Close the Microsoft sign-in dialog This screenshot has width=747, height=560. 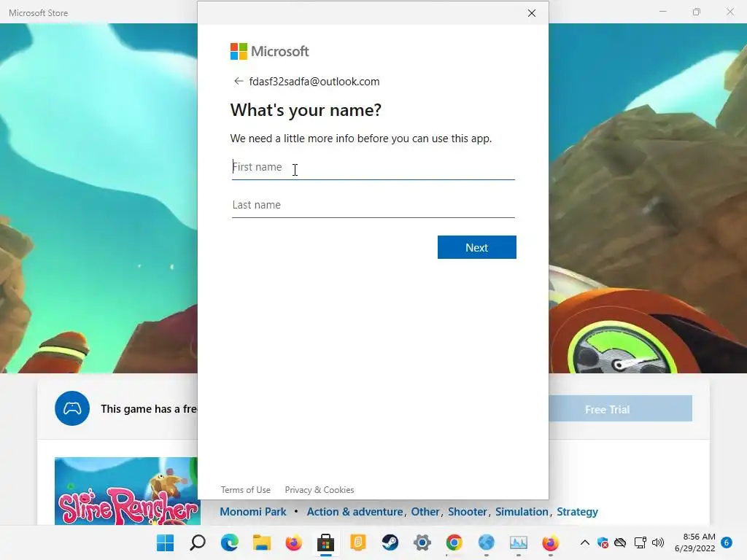[x=532, y=13]
